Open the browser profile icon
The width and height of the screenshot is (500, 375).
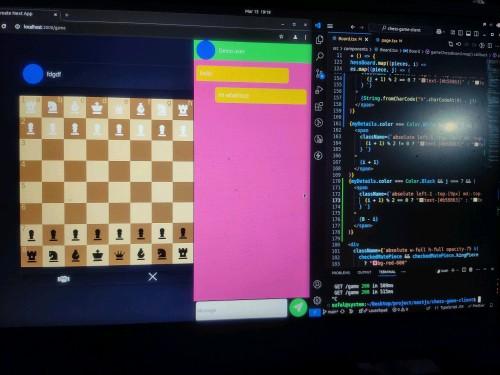[x=295, y=37]
